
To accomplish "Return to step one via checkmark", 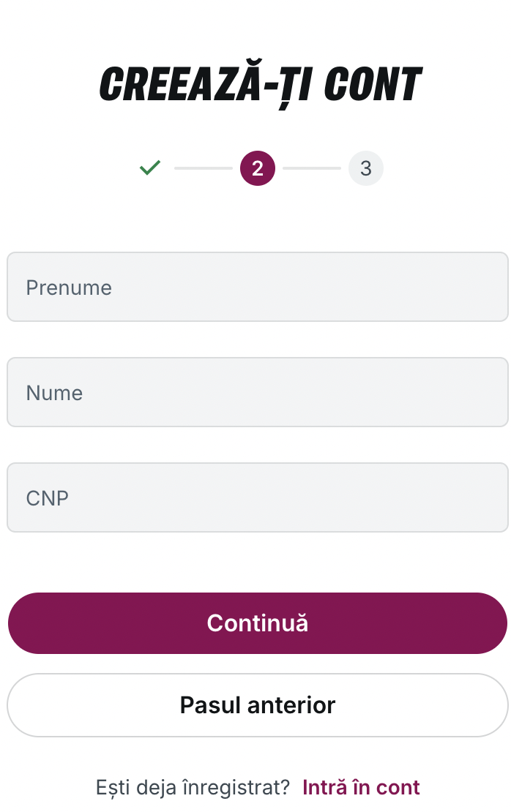I will 150,168.
